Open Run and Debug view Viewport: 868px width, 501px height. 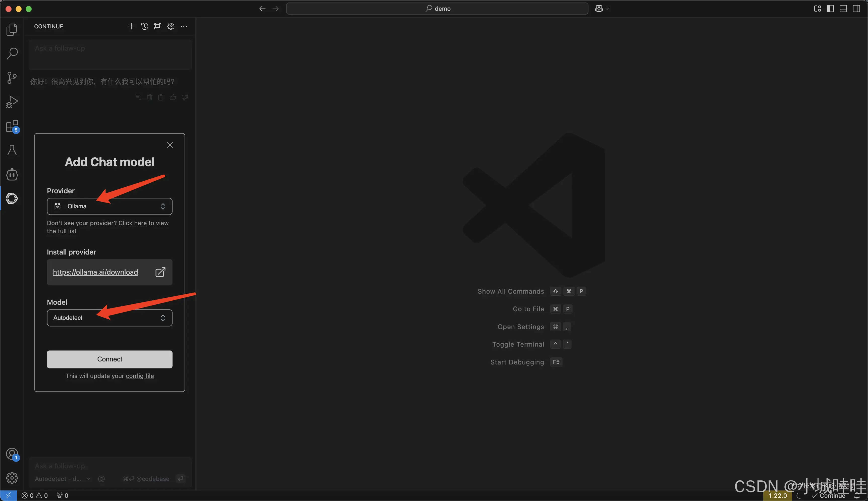tap(12, 102)
